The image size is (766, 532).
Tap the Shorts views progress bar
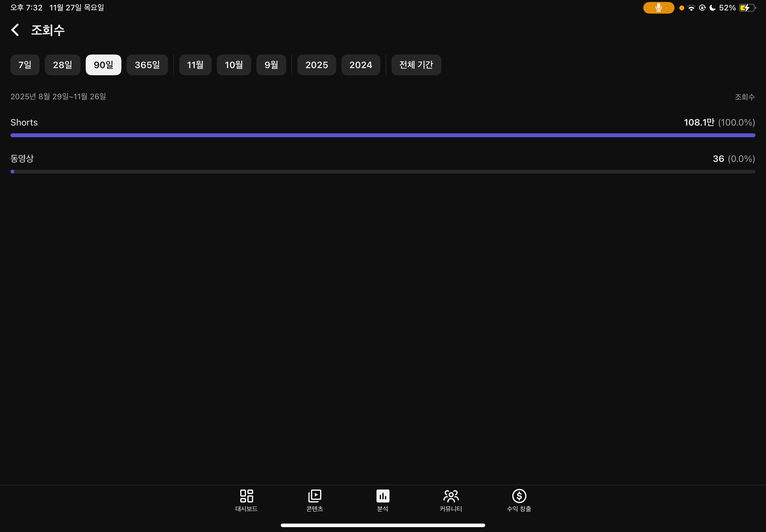(x=382, y=135)
